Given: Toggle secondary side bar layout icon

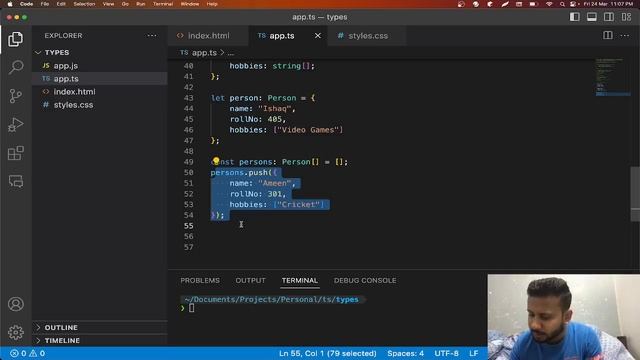Looking at the screenshot, I should pyautogui.click(x=609, y=17).
